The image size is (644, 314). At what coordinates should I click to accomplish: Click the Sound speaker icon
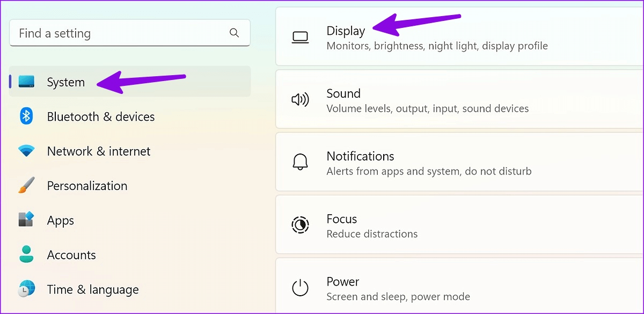(x=300, y=100)
